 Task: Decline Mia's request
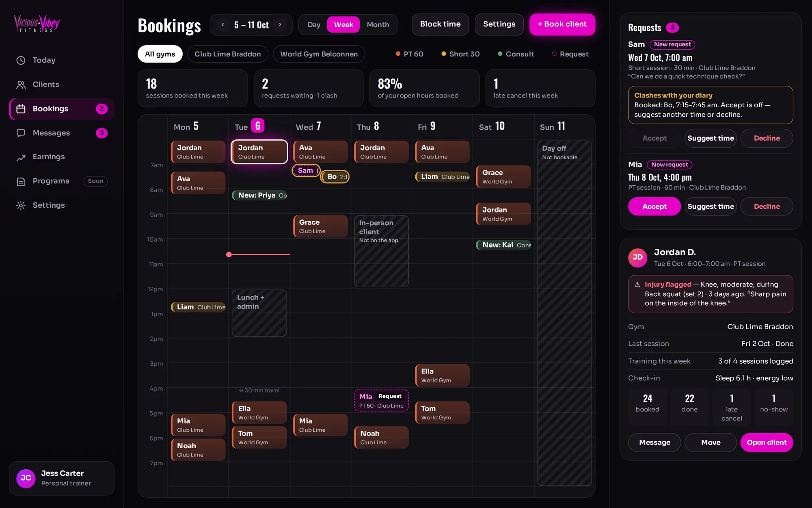(x=767, y=206)
